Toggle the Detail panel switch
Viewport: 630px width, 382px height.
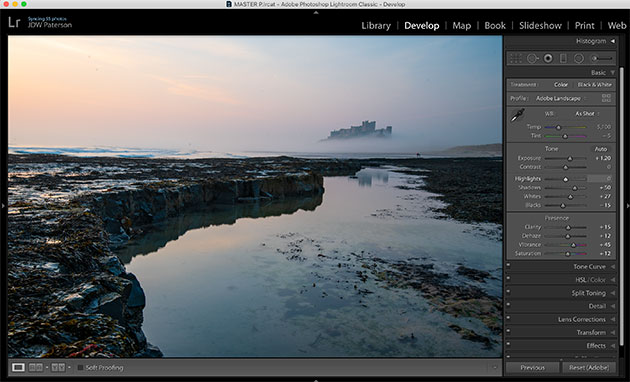pyautogui.click(x=508, y=305)
